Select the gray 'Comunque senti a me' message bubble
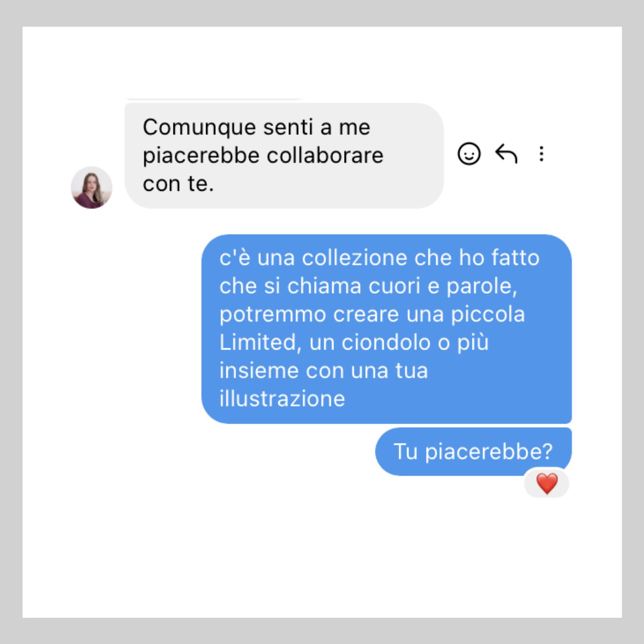 pos(284,155)
